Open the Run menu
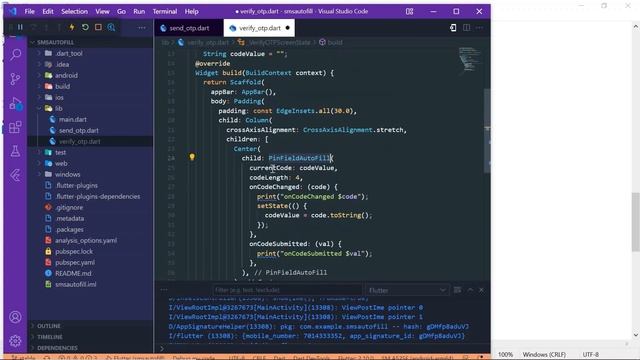The width and height of the screenshot is (640, 360). 139,11
